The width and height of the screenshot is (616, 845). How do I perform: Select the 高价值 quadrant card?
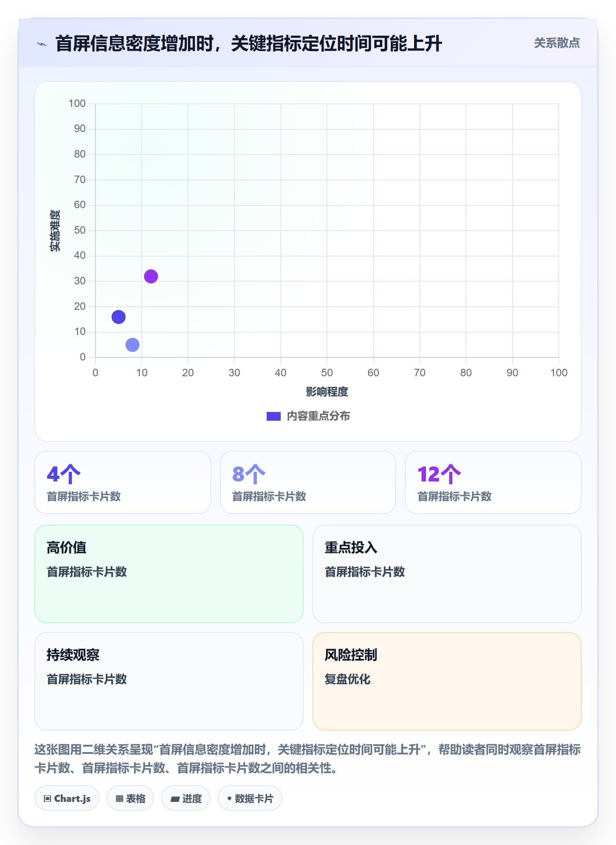pos(169,574)
